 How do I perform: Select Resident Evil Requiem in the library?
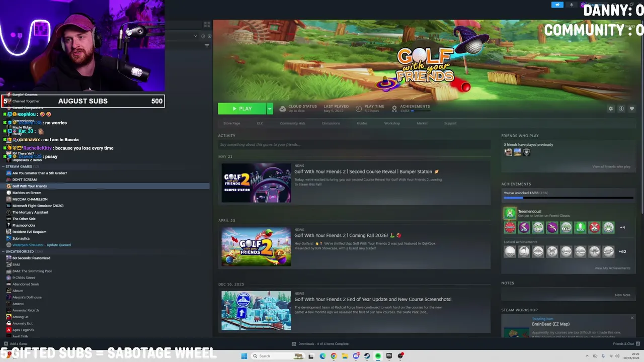[x=29, y=232]
